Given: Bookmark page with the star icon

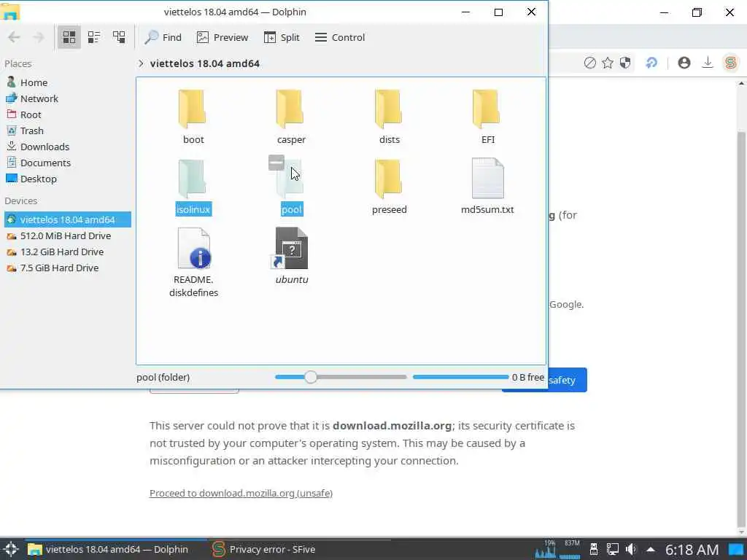Looking at the screenshot, I should tap(608, 63).
